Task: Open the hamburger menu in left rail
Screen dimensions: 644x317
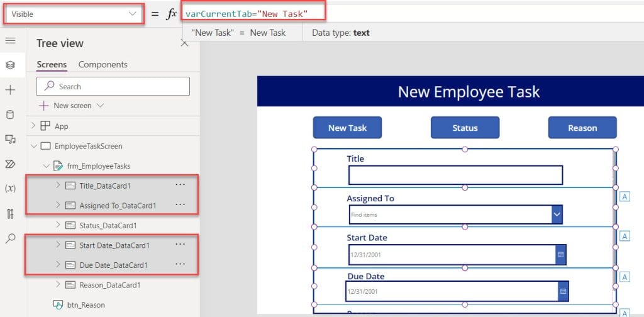Action: [10, 40]
